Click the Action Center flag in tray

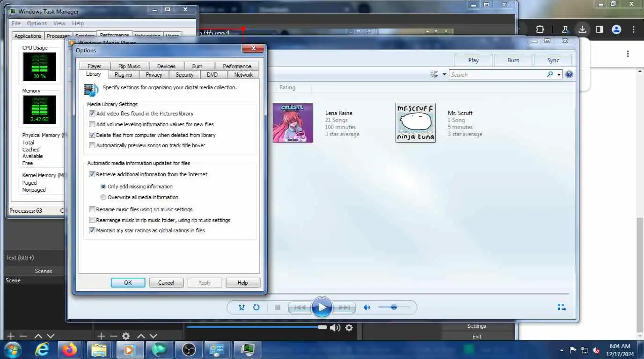[x=573, y=350]
